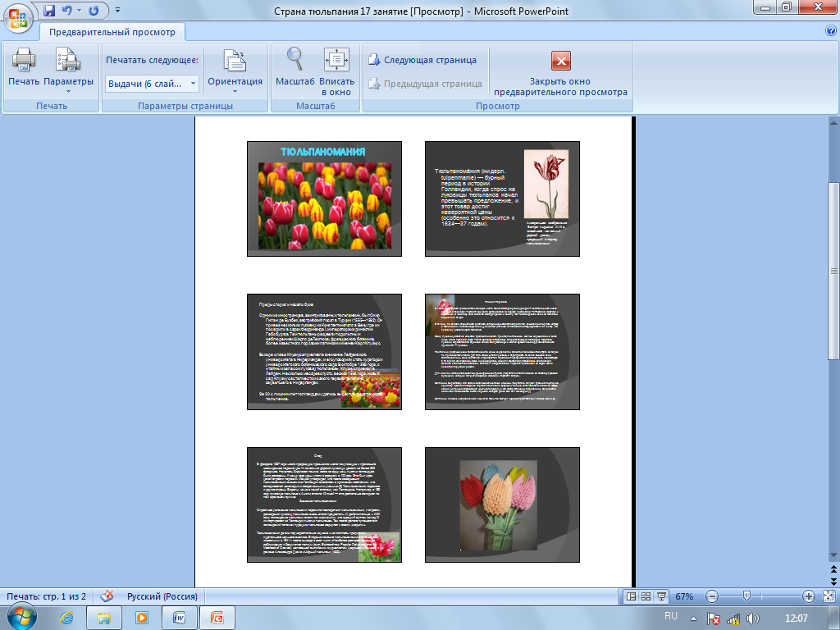Click the zoom out minus button

[x=711, y=596]
